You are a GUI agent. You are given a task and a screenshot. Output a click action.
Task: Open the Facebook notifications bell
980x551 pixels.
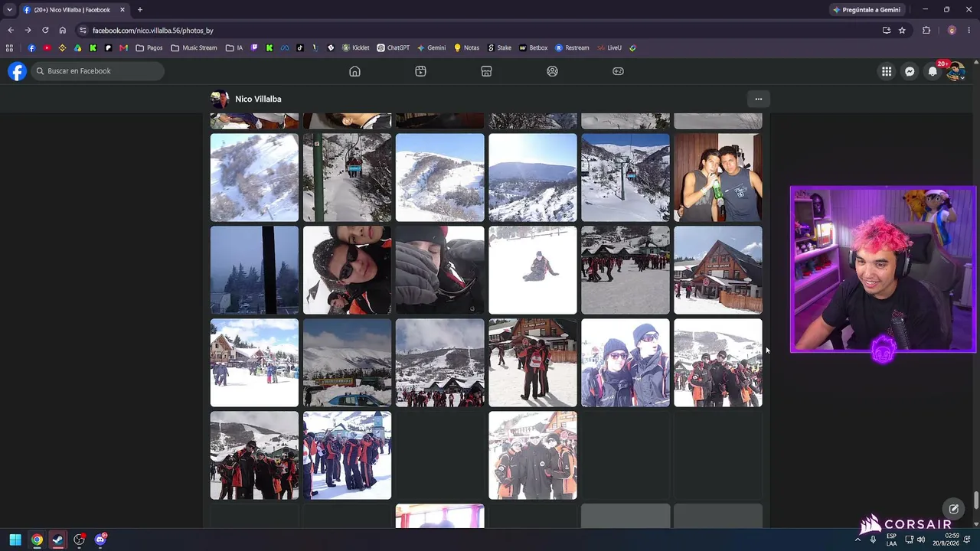coord(933,71)
